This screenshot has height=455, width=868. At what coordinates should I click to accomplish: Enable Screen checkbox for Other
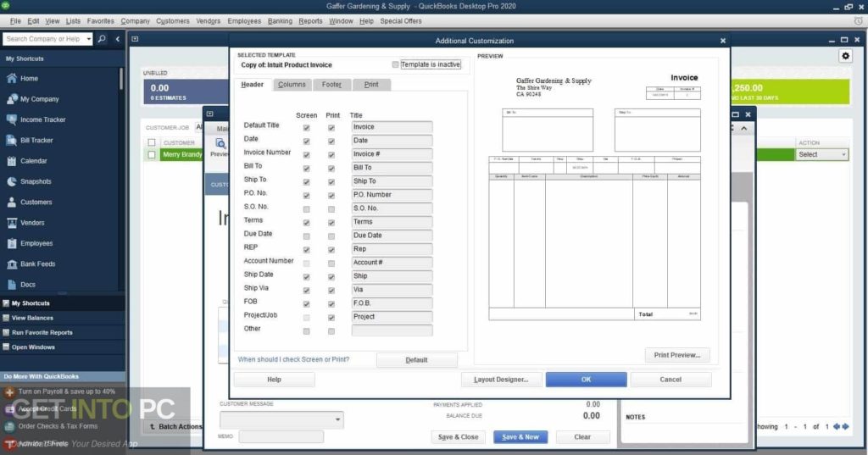pyautogui.click(x=306, y=331)
